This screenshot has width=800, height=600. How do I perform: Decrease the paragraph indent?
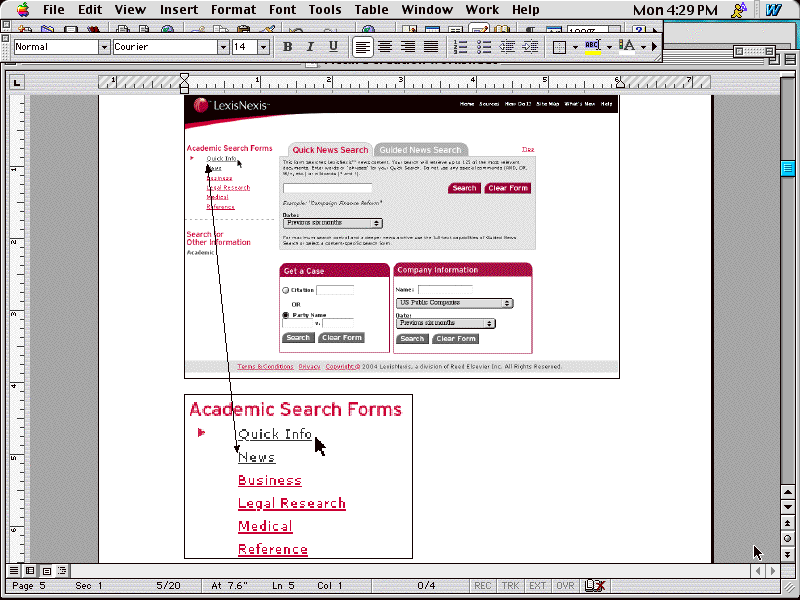point(507,47)
